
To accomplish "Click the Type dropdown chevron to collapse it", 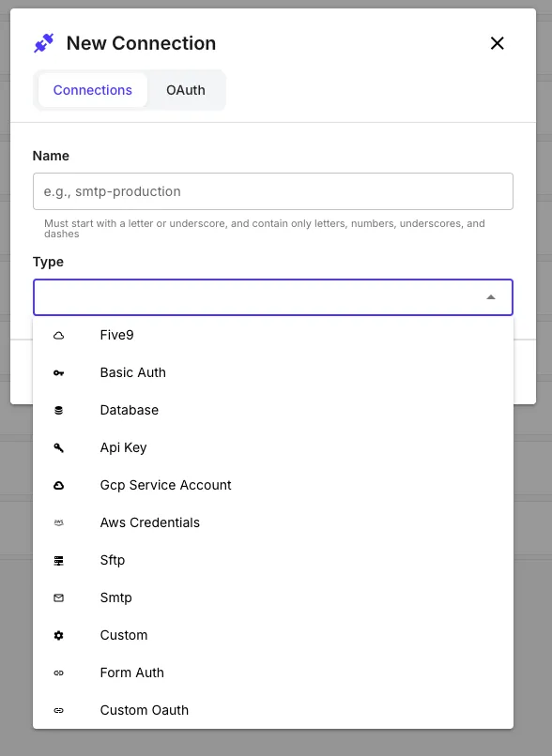I will click(490, 296).
